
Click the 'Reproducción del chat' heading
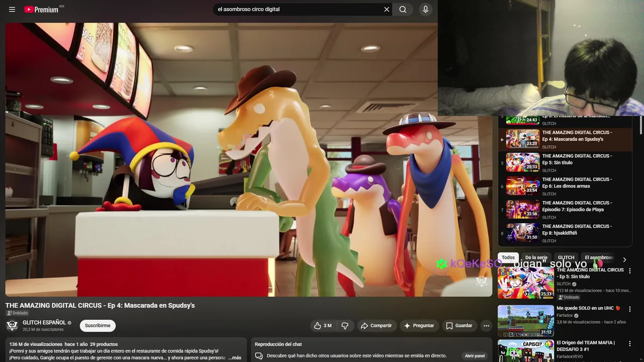click(278, 344)
